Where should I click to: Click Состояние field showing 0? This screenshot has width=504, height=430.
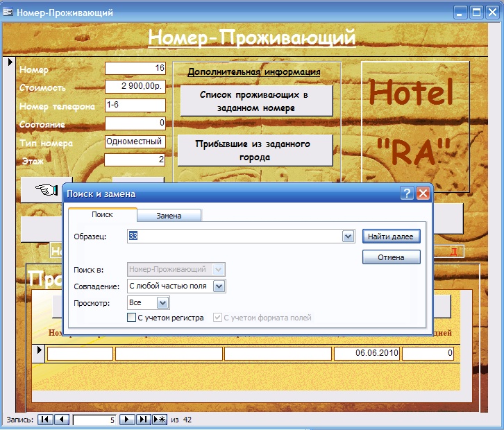point(135,123)
